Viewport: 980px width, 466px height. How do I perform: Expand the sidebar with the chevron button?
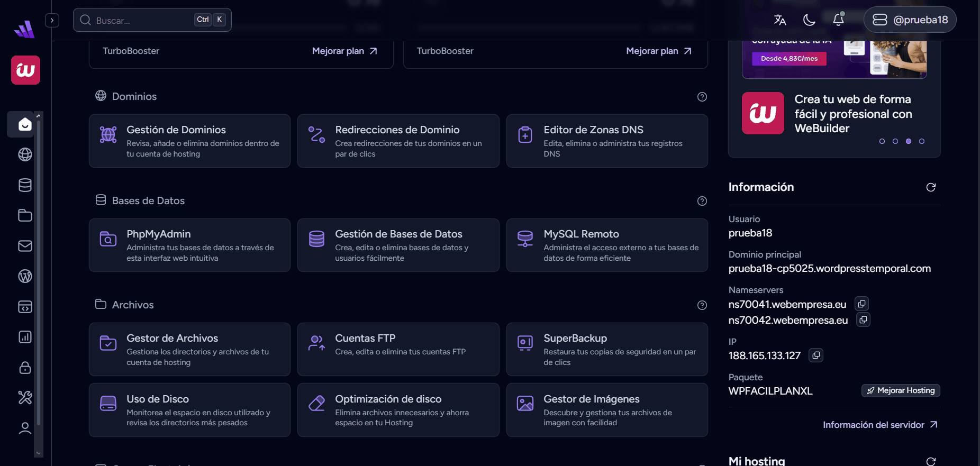pos(52,21)
